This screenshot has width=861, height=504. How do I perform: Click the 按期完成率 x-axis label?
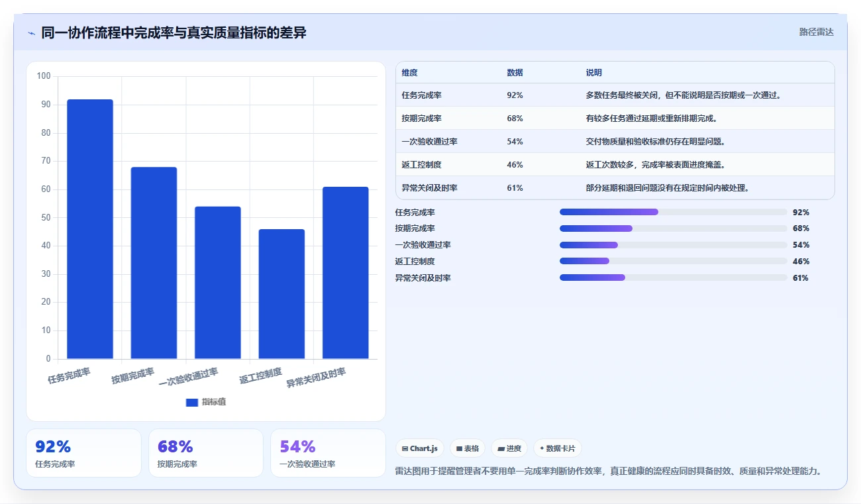tap(132, 376)
